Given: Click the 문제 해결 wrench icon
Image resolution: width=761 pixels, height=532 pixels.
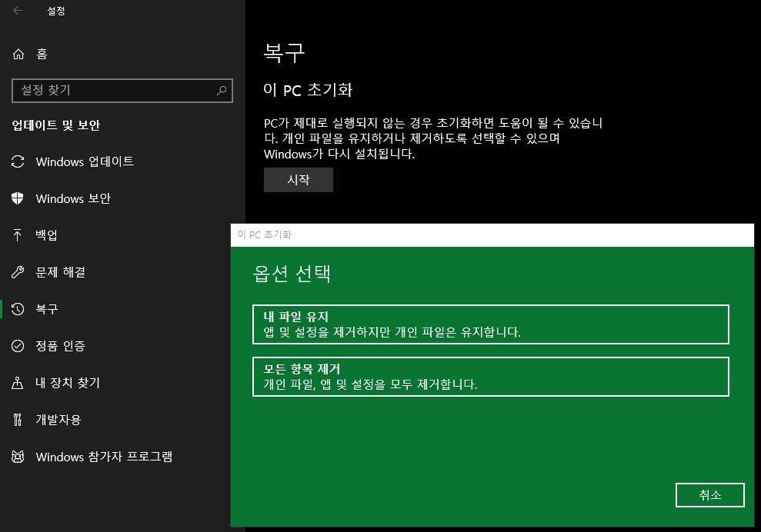Looking at the screenshot, I should [18, 272].
